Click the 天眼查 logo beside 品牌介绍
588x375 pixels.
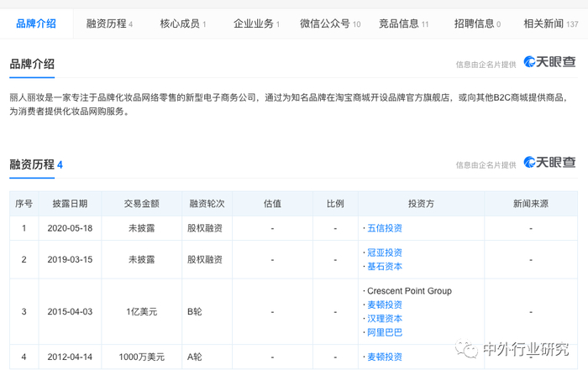(549, 62)
